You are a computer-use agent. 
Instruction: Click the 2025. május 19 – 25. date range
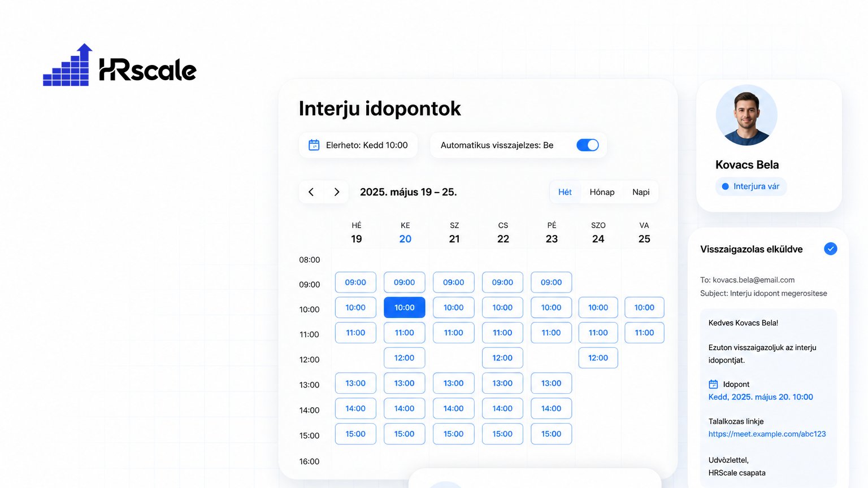pyautogui.click(x=409, y=192)
